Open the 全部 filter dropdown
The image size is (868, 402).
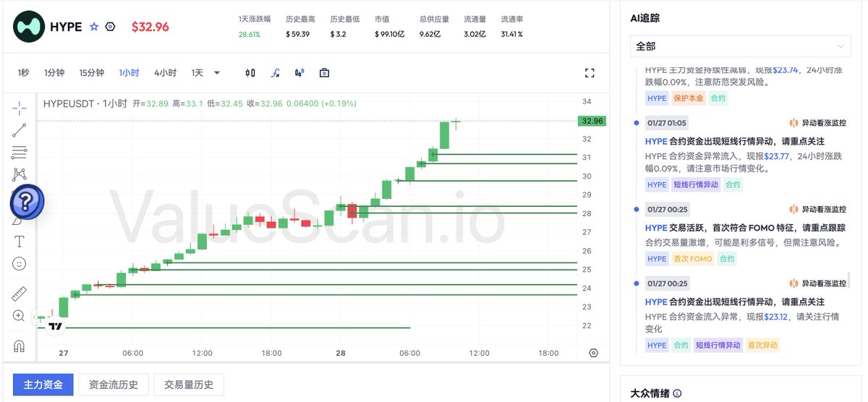point(740,46)
